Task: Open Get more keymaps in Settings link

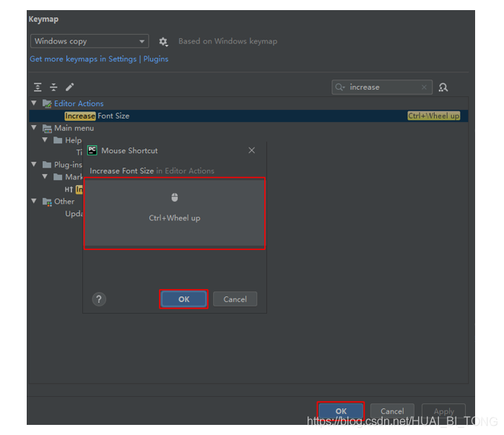Action: pos(83,59)
